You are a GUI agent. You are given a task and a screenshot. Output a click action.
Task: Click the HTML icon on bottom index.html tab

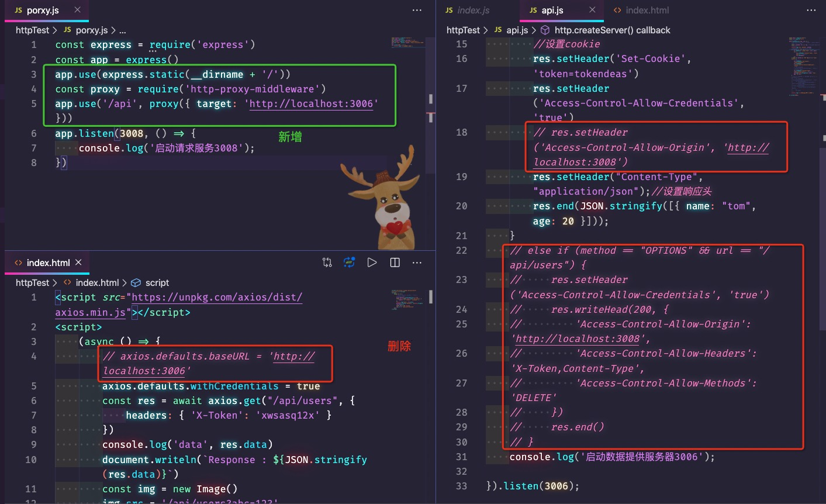18,263
